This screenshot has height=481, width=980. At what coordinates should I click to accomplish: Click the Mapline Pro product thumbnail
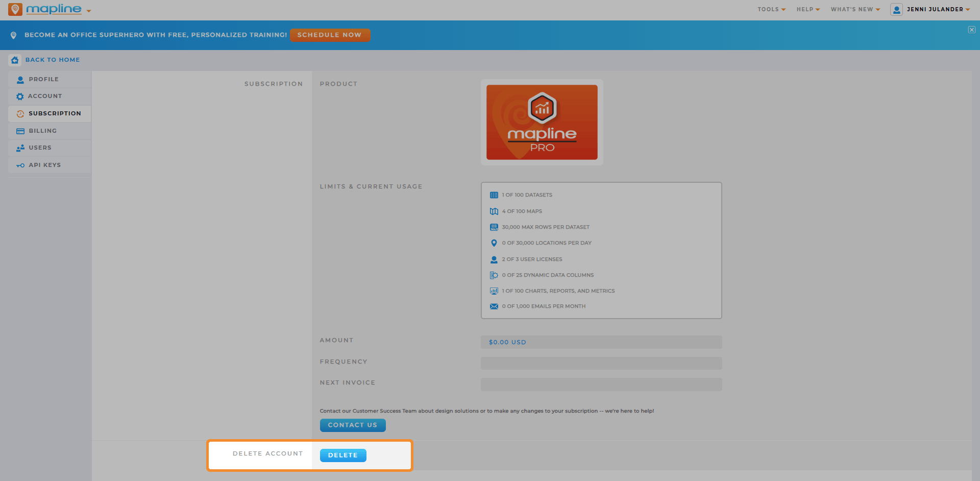click(x=542, y=122)
